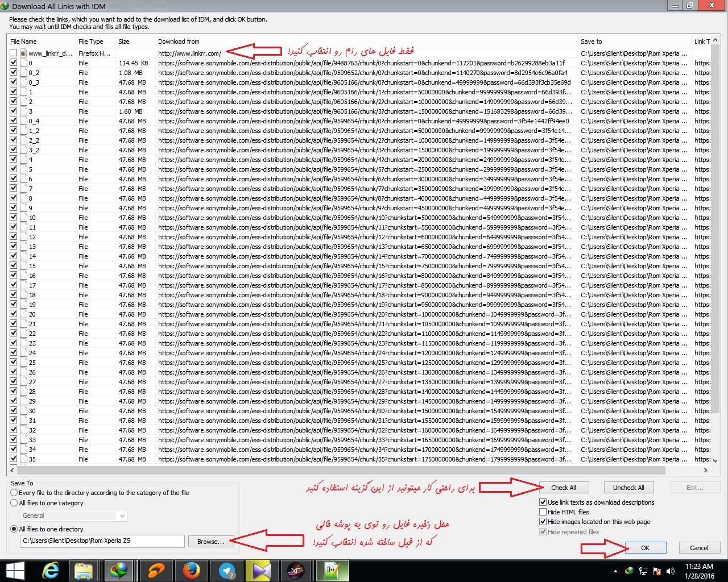Click the file icon of row 0_2

click(x=23, y=73)
